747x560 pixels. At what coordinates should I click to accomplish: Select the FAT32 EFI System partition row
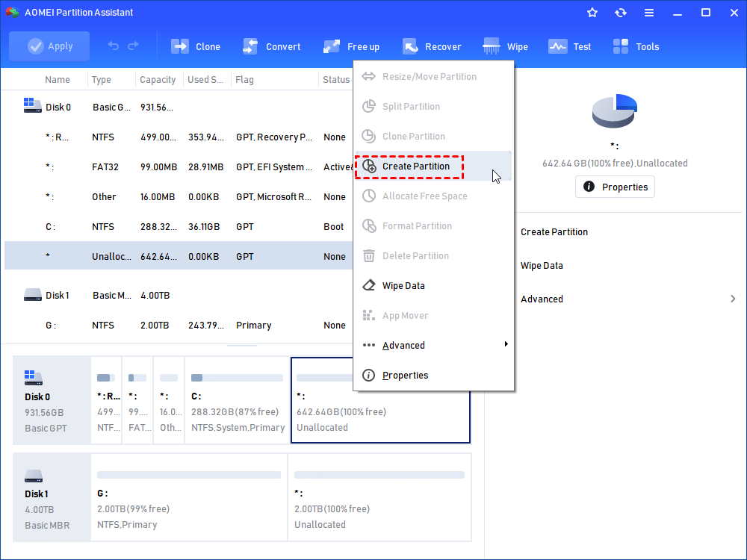pos(179,167)
